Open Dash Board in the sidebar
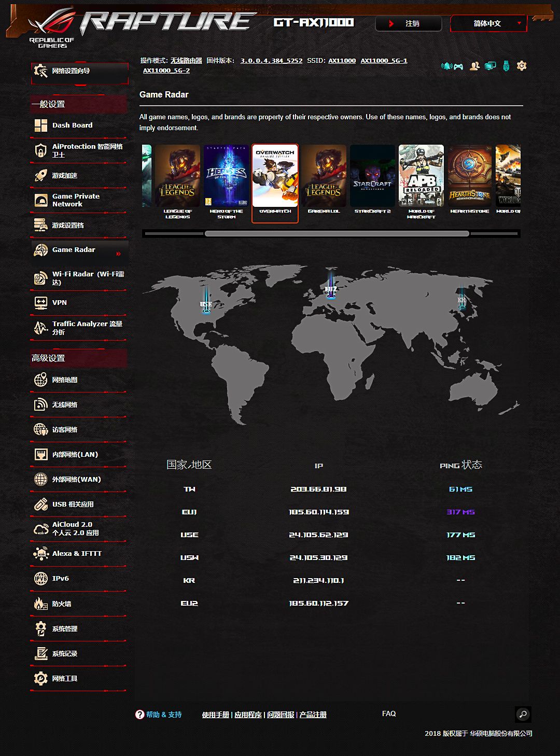560x756 pixels. tap(72, 125)
